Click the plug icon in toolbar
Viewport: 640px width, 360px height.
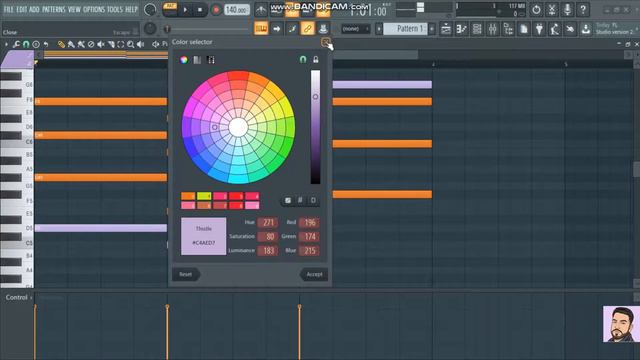[x=539, y=29]
